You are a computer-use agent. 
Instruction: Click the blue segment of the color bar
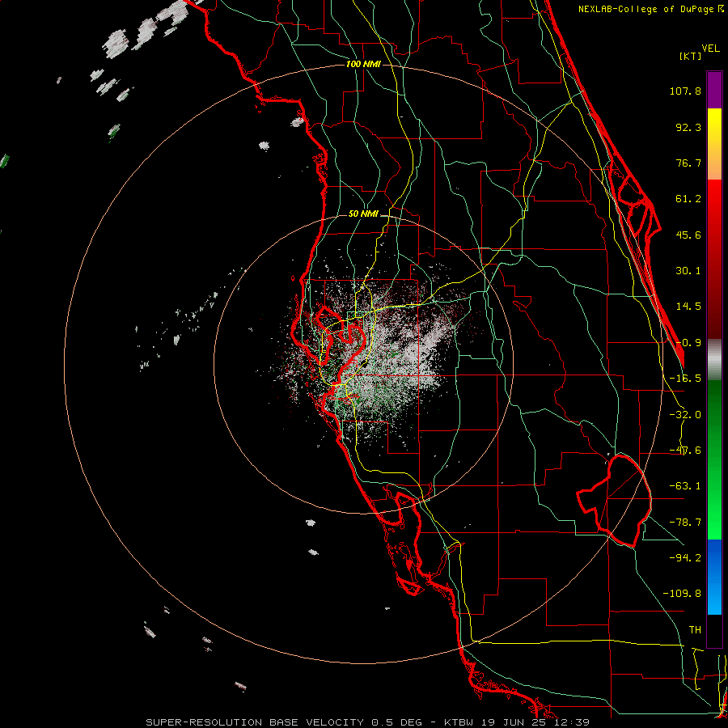tap(714, 577)
